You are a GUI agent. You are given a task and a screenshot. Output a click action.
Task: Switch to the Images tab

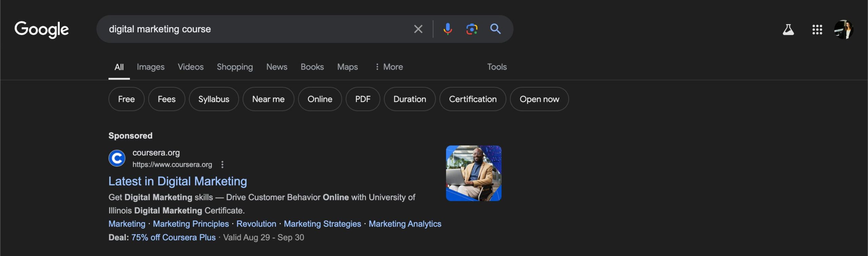click(x=151, y=67)
